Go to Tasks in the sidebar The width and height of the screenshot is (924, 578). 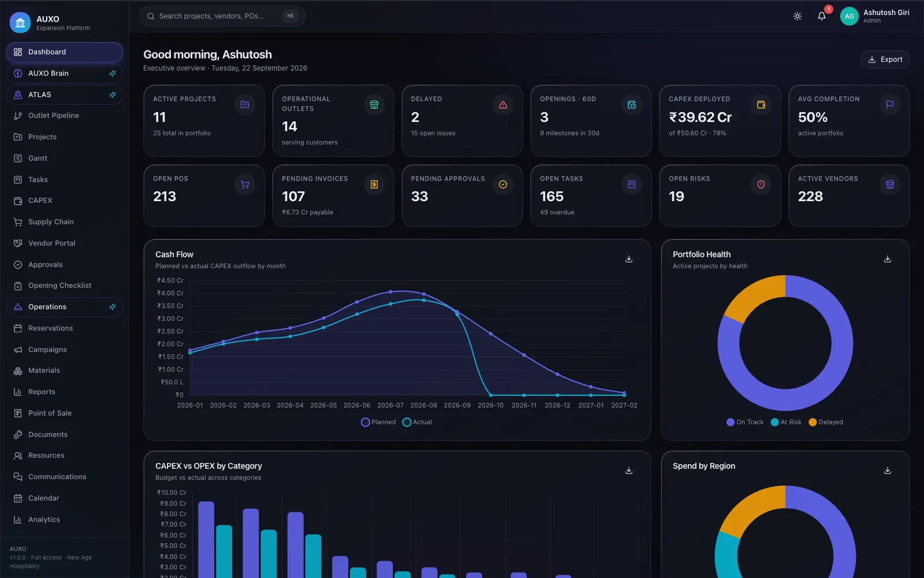pyautogui.click(x=65, y=180)
